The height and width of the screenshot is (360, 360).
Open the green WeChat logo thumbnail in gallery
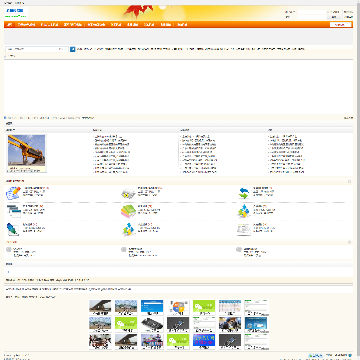pos(204,307)
